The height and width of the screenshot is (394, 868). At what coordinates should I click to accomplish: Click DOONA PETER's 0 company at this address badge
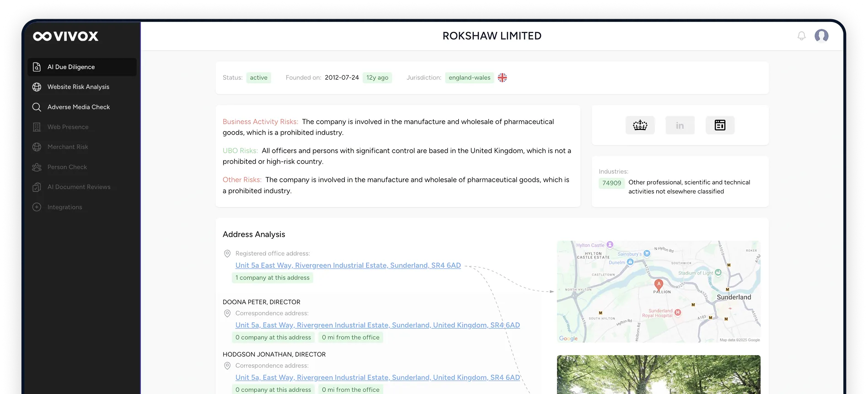point(273,338)
